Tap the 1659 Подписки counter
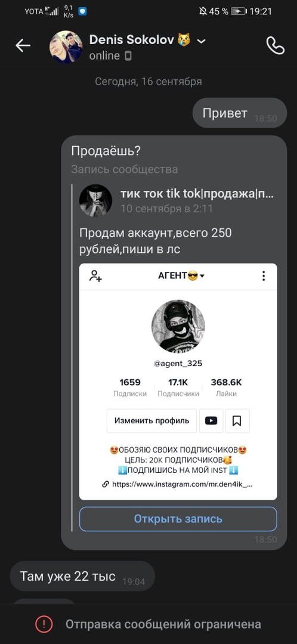Viewport: 297px width, 644px height. pyautogui.click(x=130, y=388)
